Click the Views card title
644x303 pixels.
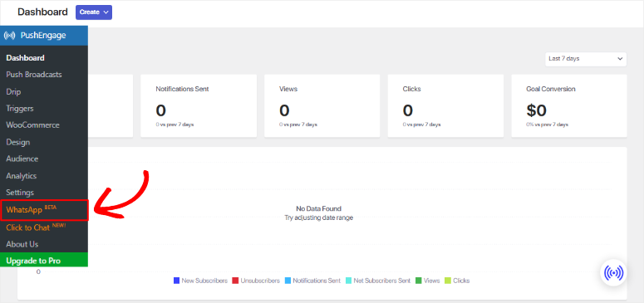coord(288,89)
